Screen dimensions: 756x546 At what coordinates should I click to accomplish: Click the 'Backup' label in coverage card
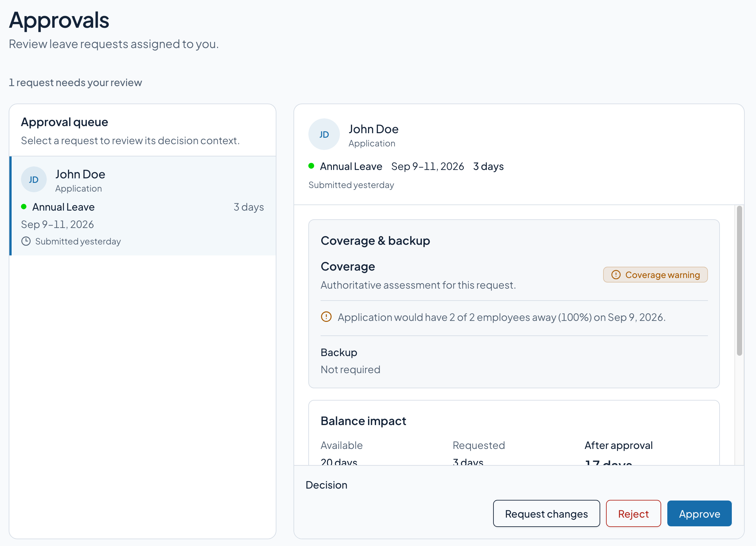pos(339,352)
